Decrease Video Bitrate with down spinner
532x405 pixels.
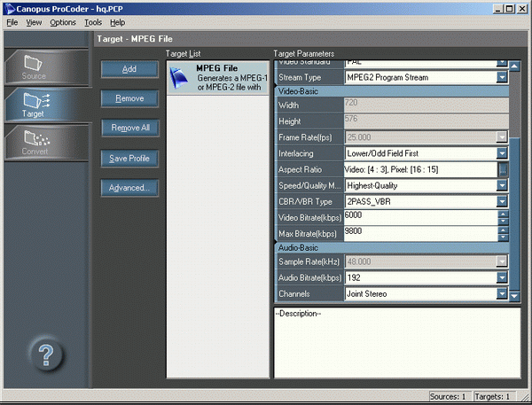[503, 222]
